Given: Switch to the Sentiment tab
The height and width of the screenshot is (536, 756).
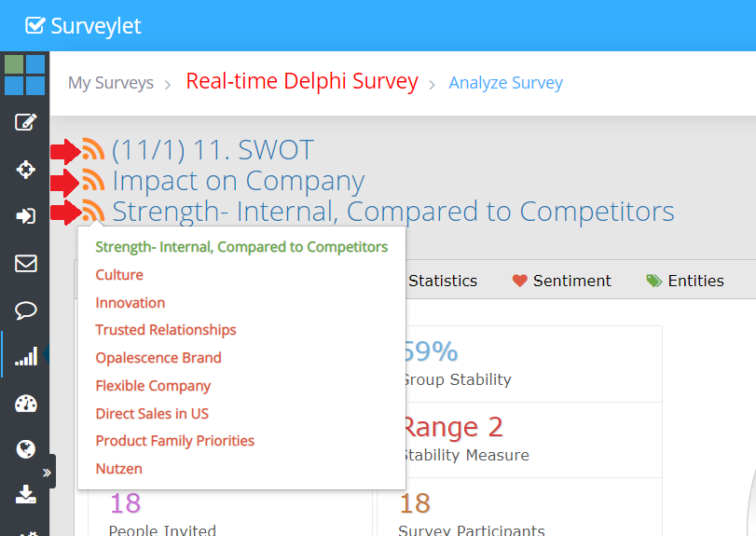Looking at the screenshot, I should pyautogui.click(x=562, y=281).
